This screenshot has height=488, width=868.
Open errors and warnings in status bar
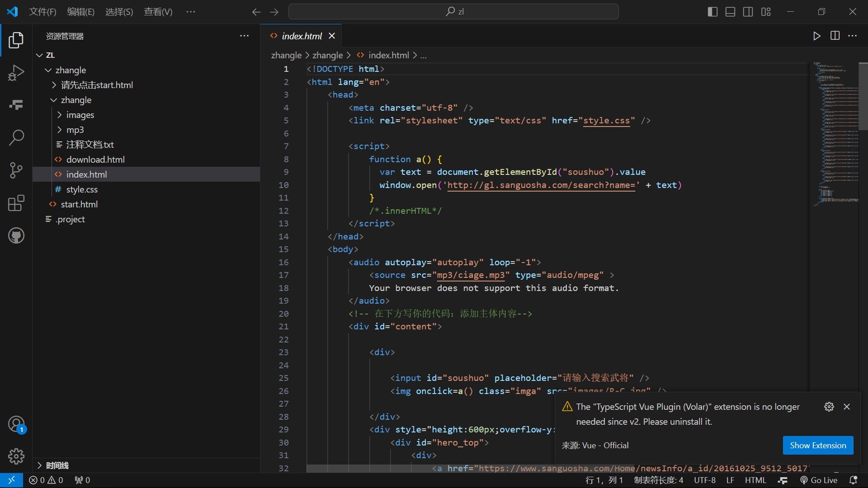(x=46, y=480)
